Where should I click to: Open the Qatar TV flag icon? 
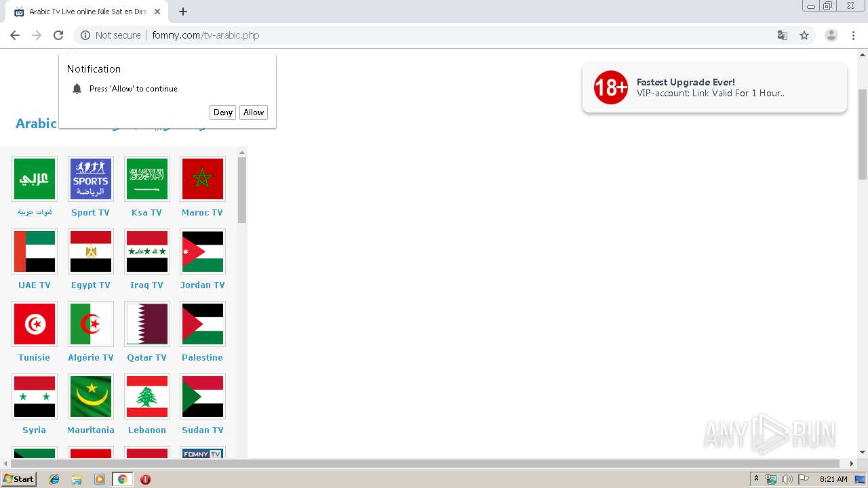point(146,324)
